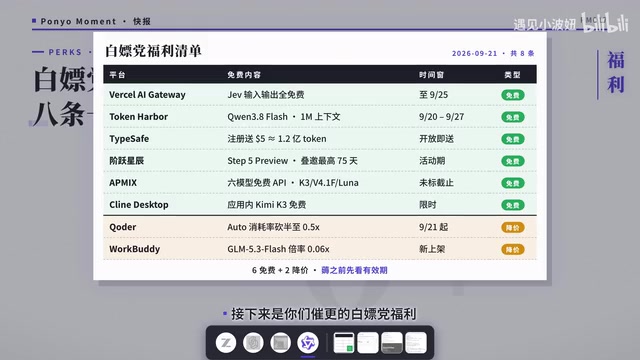Select the WorkBuddy platform name
The image size is (640, 360).
coord(134,249)
